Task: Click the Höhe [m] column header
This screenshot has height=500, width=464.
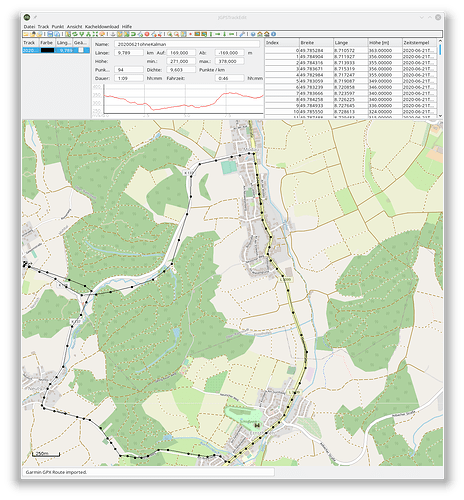Action: 385,43
